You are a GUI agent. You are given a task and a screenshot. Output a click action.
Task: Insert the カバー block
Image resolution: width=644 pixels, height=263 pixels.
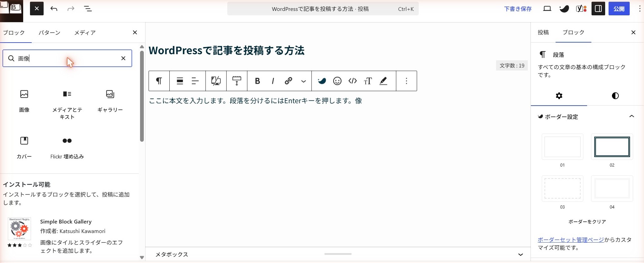point(24,148)
